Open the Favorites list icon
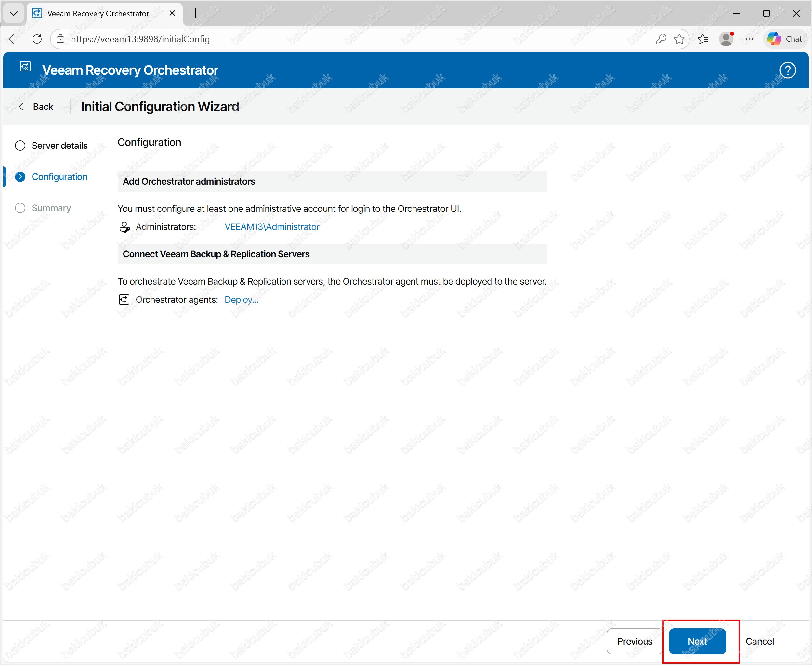This screenshot has height=665, width=812. tap(703, 39)
